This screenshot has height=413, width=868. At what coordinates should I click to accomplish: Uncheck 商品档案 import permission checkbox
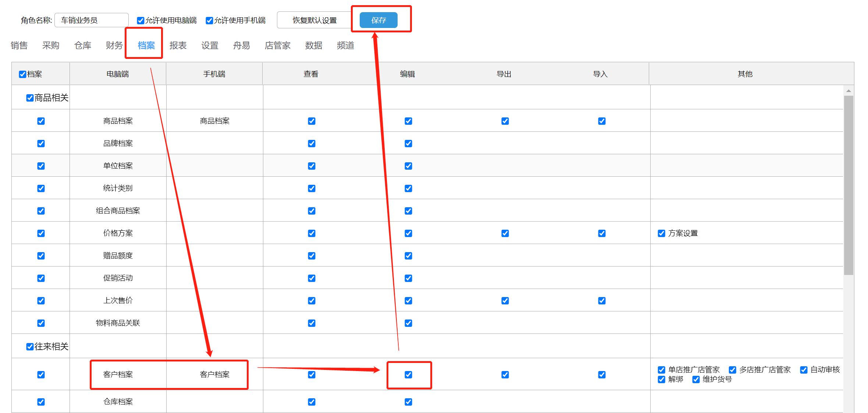tap(602, 121)
